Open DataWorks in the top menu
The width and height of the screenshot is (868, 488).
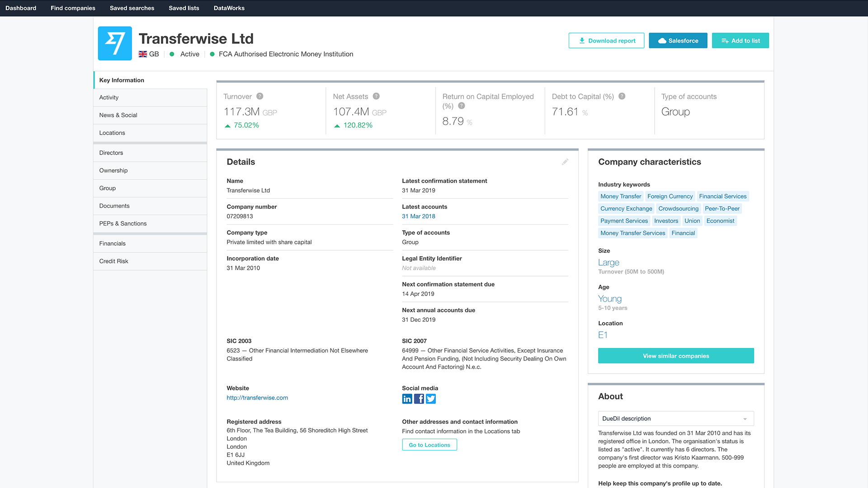229,8
